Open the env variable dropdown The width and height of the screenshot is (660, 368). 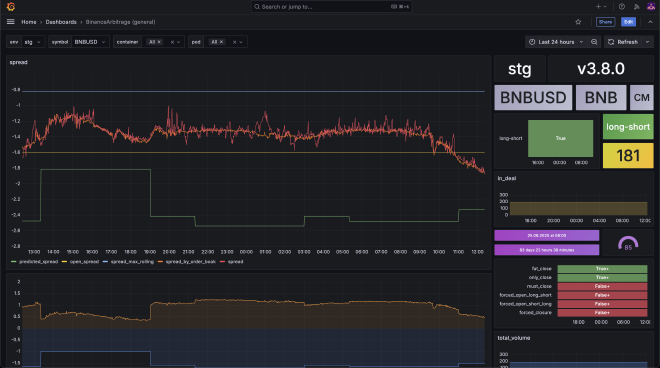click(x=33, y=42)
